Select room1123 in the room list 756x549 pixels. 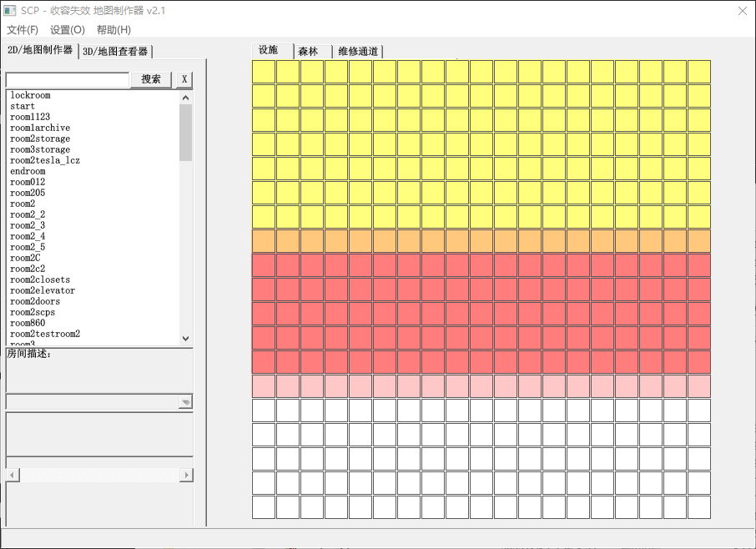[30, 117]
